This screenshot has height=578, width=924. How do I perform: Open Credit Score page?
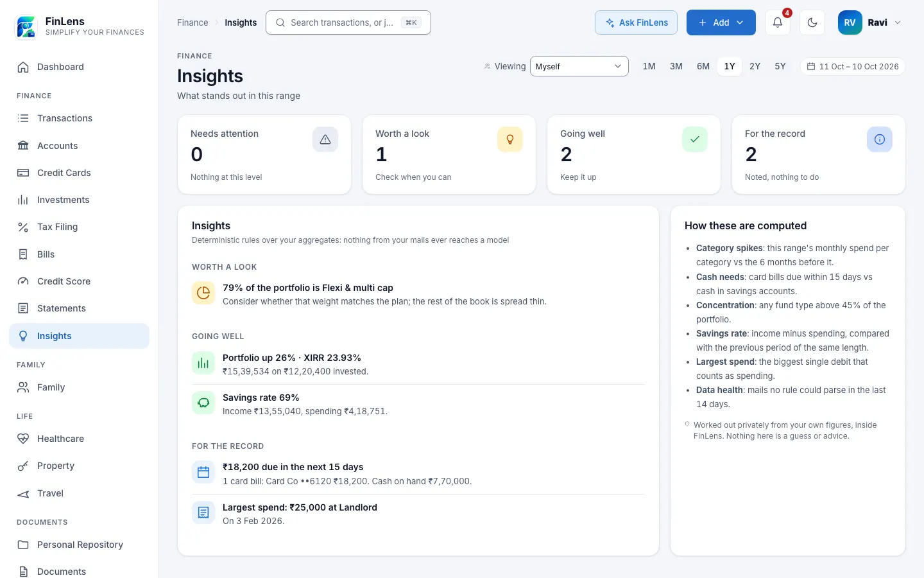[80, 281]
